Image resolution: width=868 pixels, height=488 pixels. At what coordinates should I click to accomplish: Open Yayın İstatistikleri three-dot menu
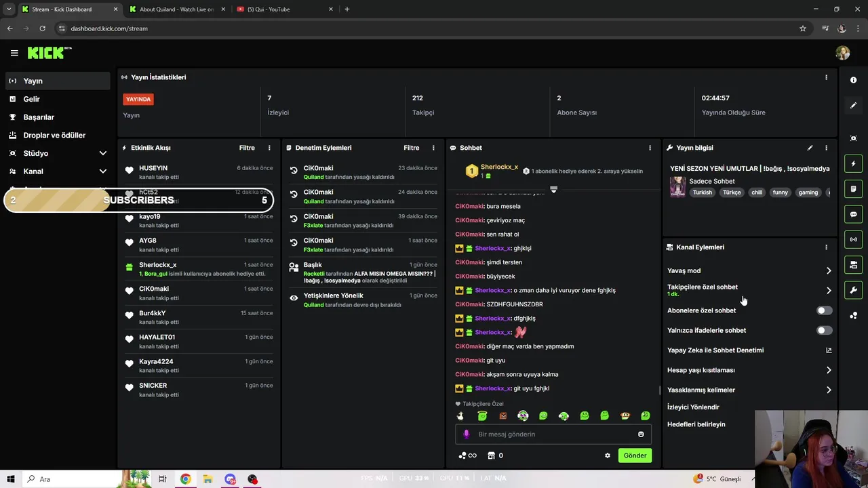(x=826, y=77)
